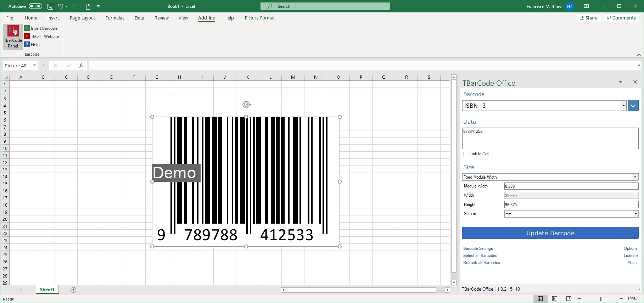Click the Module Width field

click(x=571, y=186)
